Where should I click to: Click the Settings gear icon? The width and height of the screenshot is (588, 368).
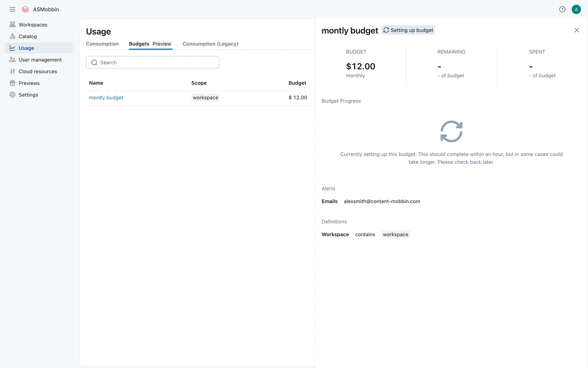click(12, 95)
